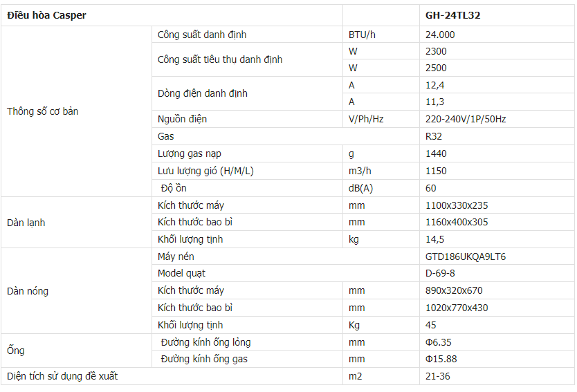Select the Điều hòa Casper header text

[x=46, y=15]
